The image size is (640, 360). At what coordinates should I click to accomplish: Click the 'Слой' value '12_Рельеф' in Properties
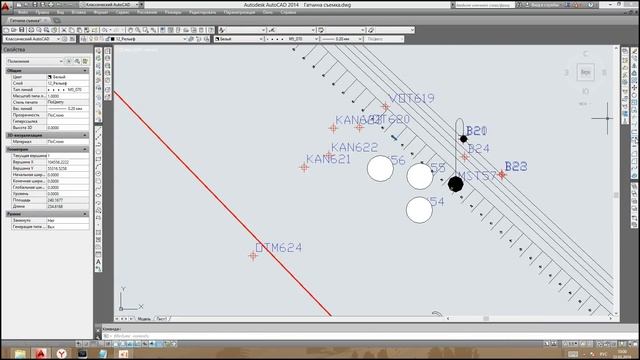pos(67,83)
